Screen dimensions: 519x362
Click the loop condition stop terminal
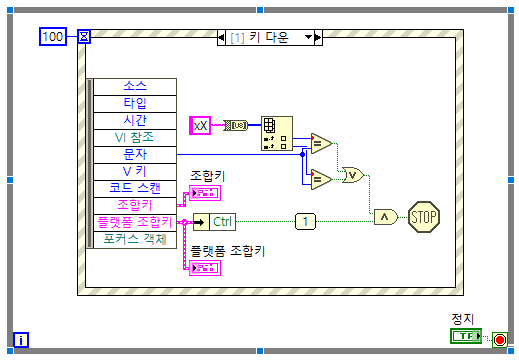pyautogui.click(x=500, y=340)
